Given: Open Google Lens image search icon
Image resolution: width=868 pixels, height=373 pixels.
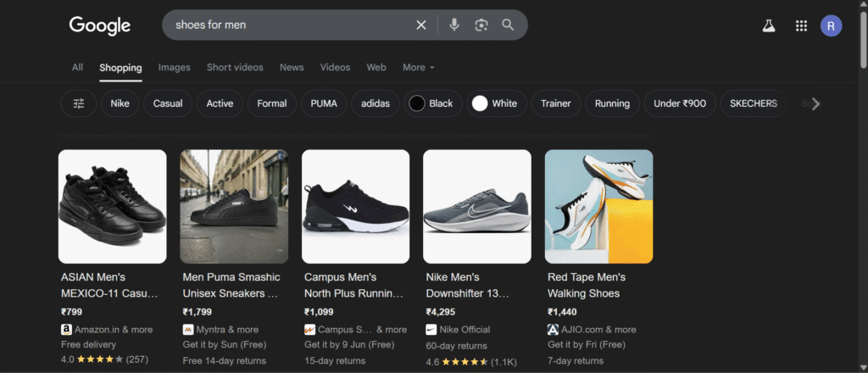Looking at the screenshot, I should pyautogui.click(x=481, y=25).
